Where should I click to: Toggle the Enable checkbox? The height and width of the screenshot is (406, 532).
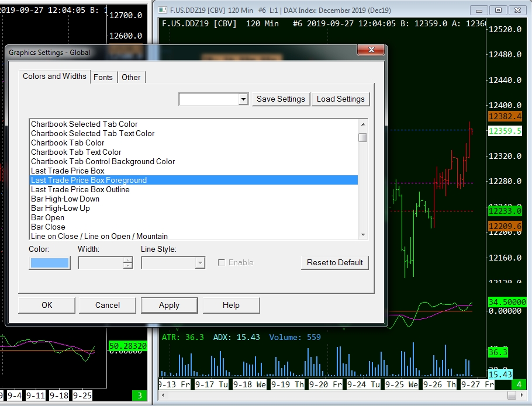click(x=222, y=262)
